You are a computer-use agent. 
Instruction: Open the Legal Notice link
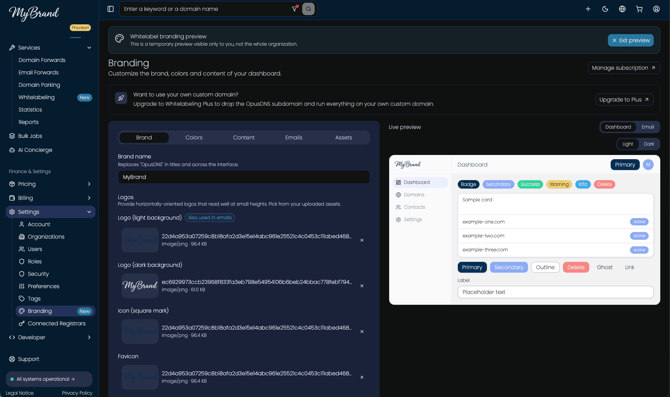click(20, 393)
